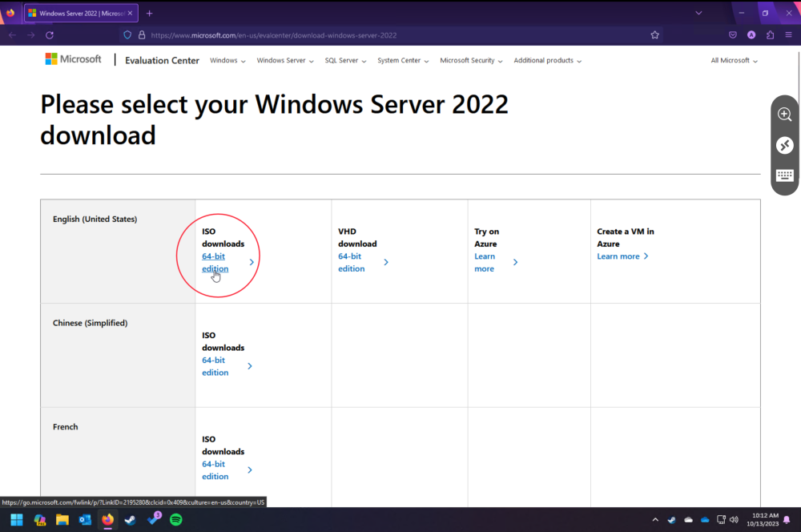Image resolution: width=801 pixels, height=532 pixels.
Task: Open the SQL Server dropdown
Action: click(x=344, y=60)
